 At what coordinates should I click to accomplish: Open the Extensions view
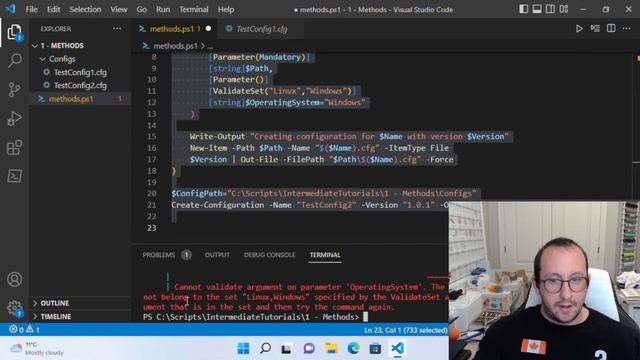click(x=14, y=147)
